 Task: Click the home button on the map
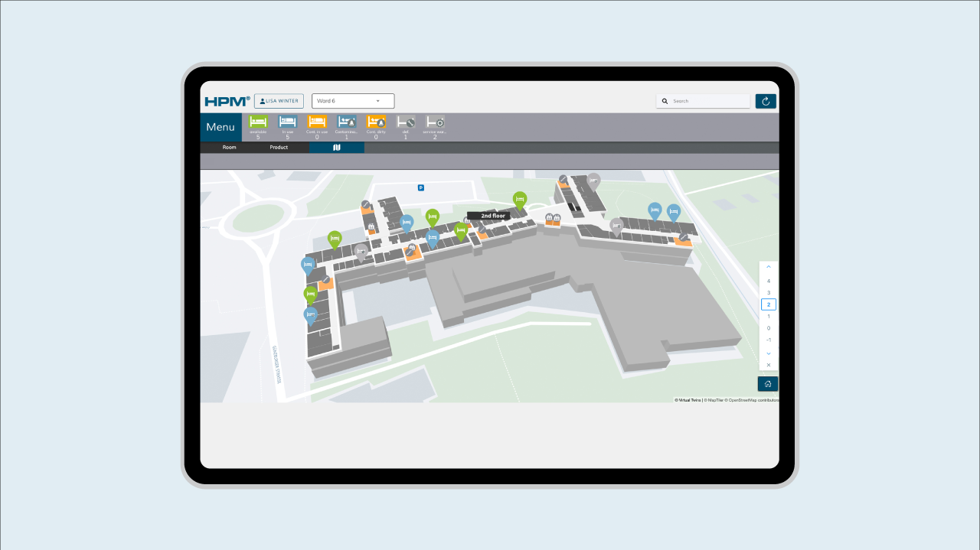(x=767, y=384)
